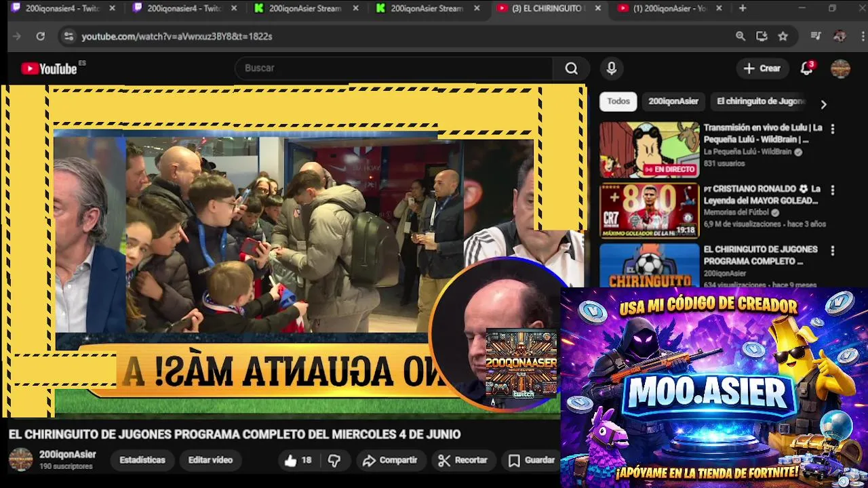Click the zoom magnifier icon in address bar

coord(741,36)
